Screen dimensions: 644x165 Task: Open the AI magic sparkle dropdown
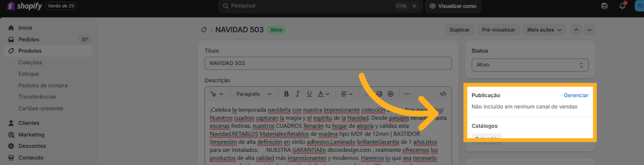217,94
